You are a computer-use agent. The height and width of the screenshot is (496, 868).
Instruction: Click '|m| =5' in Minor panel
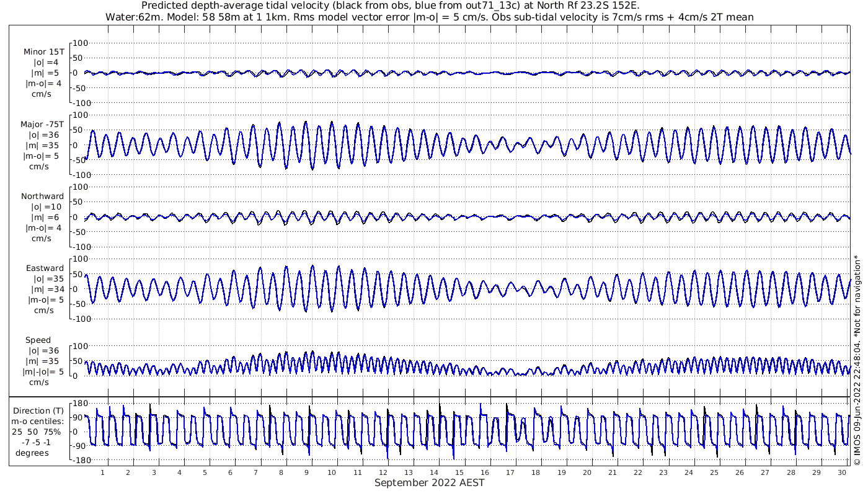46,73
